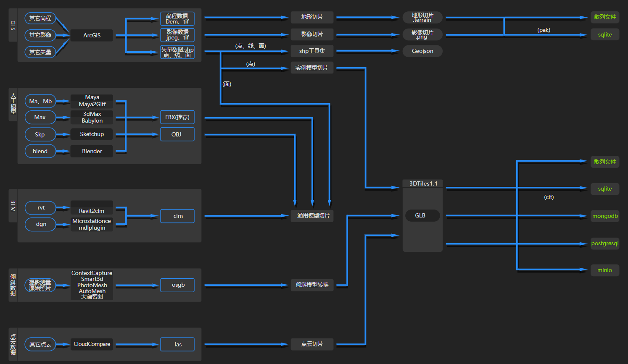Click the 摄影测量原始照片 input node

click(x=40, y=285)
